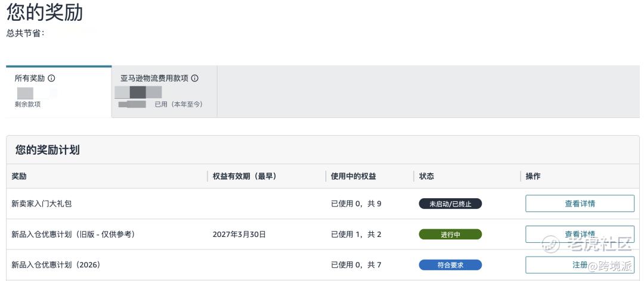The image size is (644, 281).
Task: Click the 操作 column header
Action: click(533, 176)
